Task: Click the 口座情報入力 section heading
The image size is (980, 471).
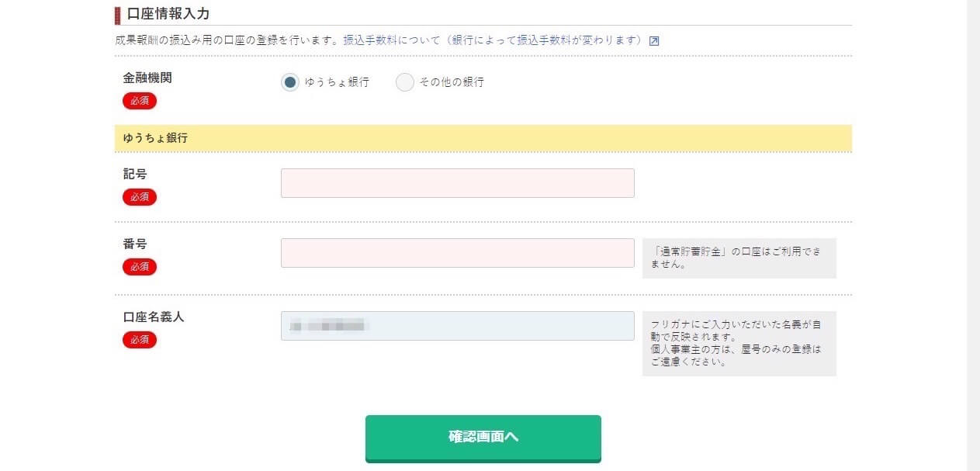Action: 168,13
